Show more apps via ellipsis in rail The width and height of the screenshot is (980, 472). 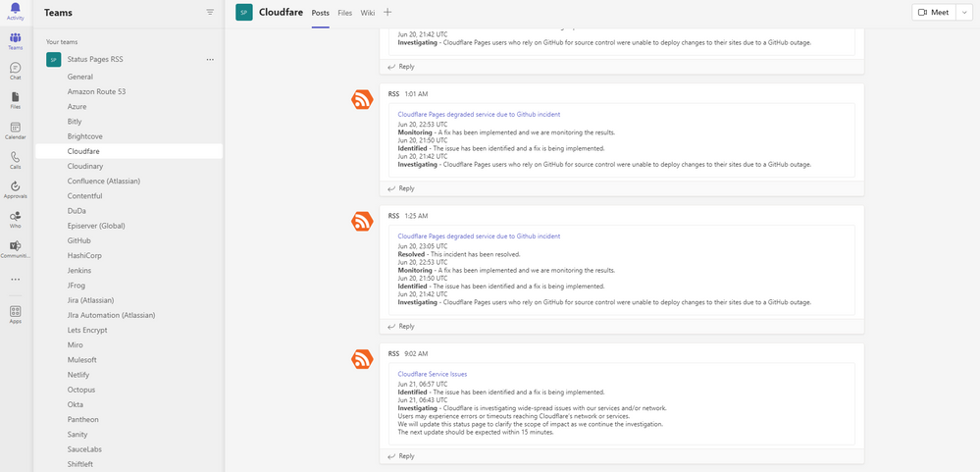point(16,280)
